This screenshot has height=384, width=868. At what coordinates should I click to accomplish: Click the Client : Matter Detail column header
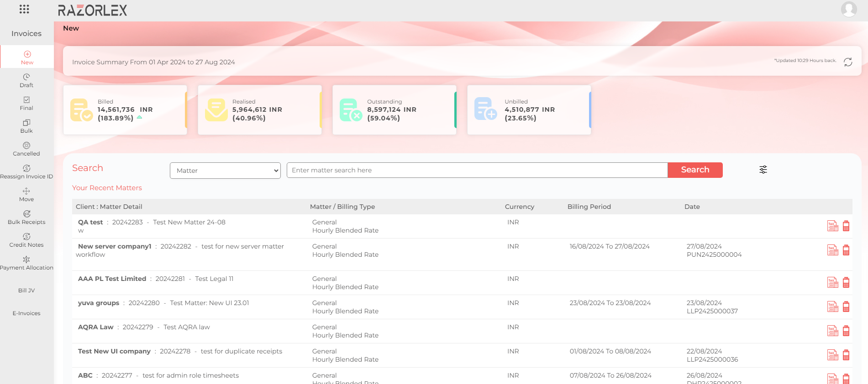pos(109,207)
